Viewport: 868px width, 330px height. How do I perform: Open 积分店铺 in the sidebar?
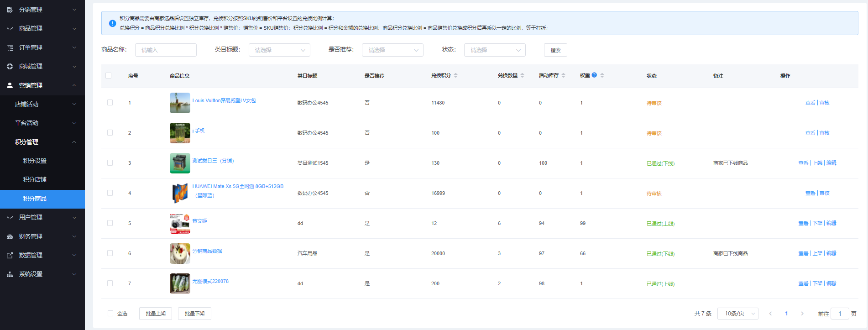[x=35, y=179]
